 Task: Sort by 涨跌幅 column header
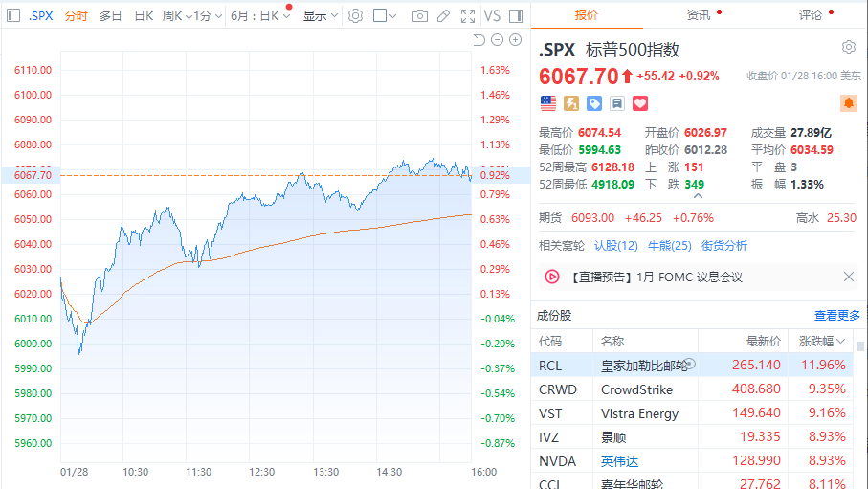click(823, 341)
